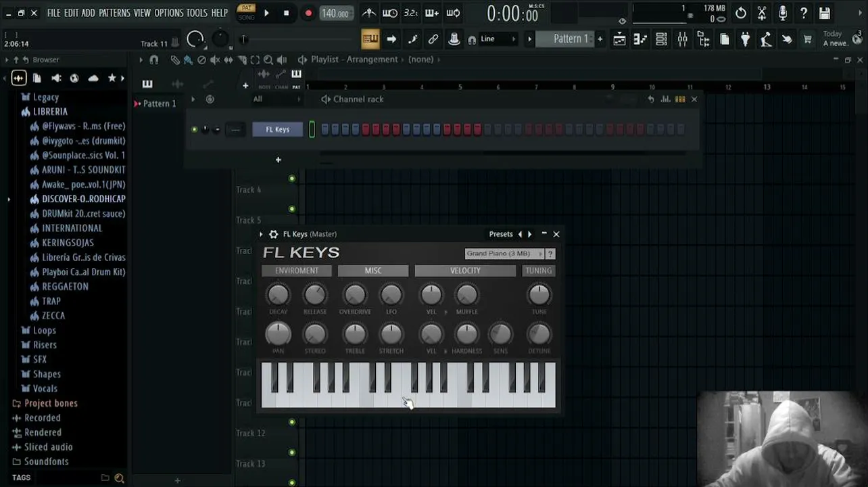Open the audio editor scissors icon

tap(762, 13)
